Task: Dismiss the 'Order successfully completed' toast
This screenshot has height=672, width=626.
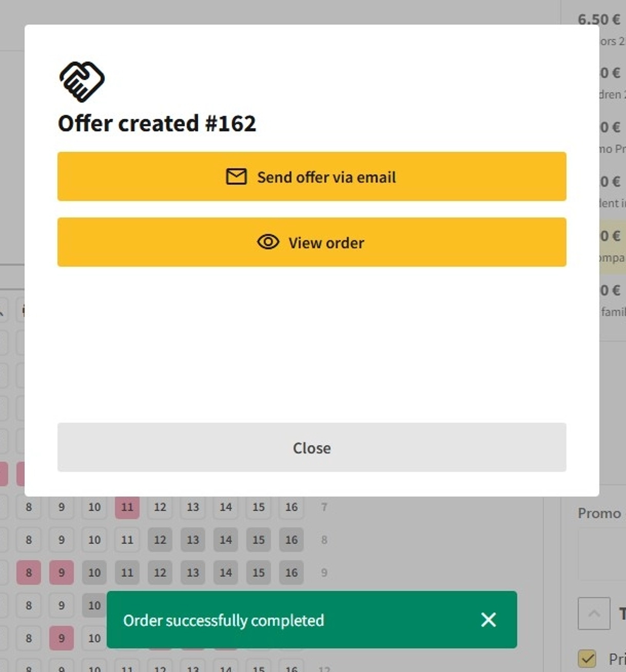Action: pos(488,619)
